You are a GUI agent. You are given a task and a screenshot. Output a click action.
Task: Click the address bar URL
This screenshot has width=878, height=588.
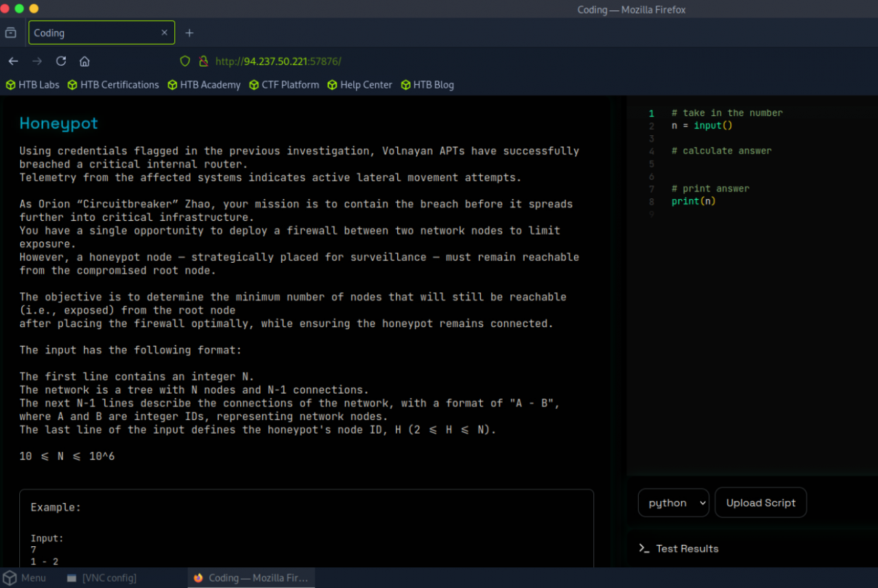click(278, 61)
